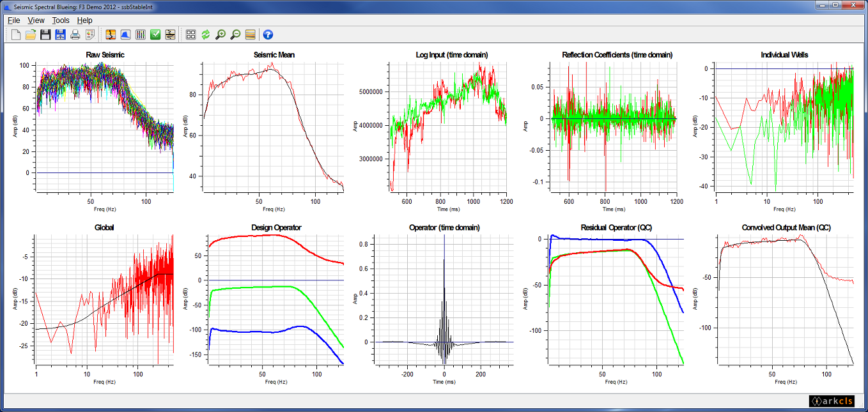
Task: Click the 'Individual Wells' chart title
Action: tap(784, 55)
